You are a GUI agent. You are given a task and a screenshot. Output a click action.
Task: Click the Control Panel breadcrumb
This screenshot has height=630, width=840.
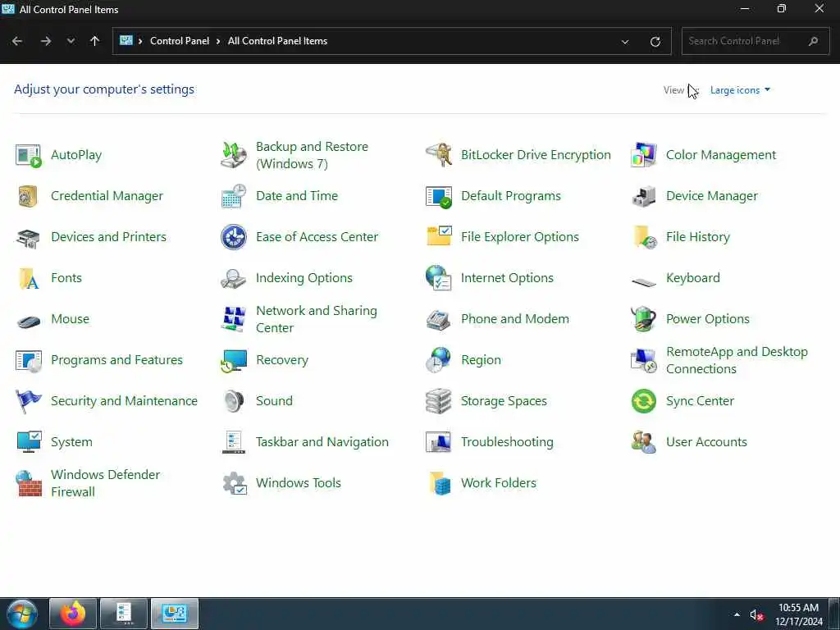(180, 41)
